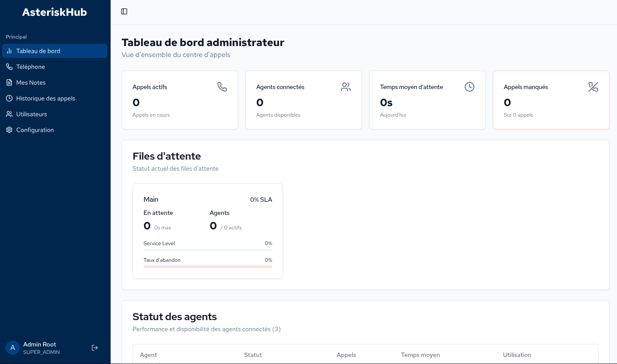The height and width of the screenshot is (364, 617).
Task: Click the Configuration gear icon in sidebar
Action: 9,130
